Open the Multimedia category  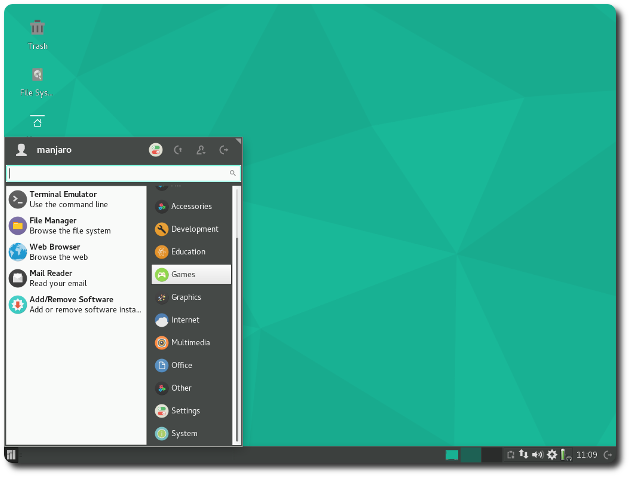[x=191, y=342]
